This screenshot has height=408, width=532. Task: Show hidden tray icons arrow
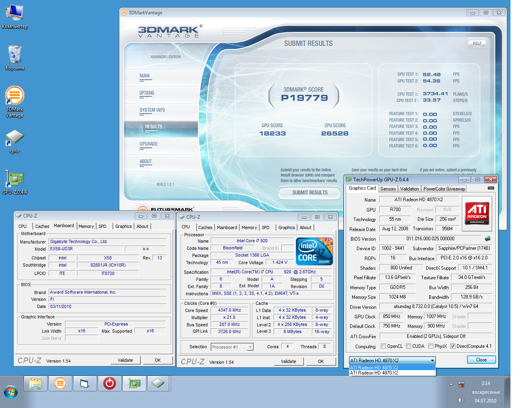[451, 384]
